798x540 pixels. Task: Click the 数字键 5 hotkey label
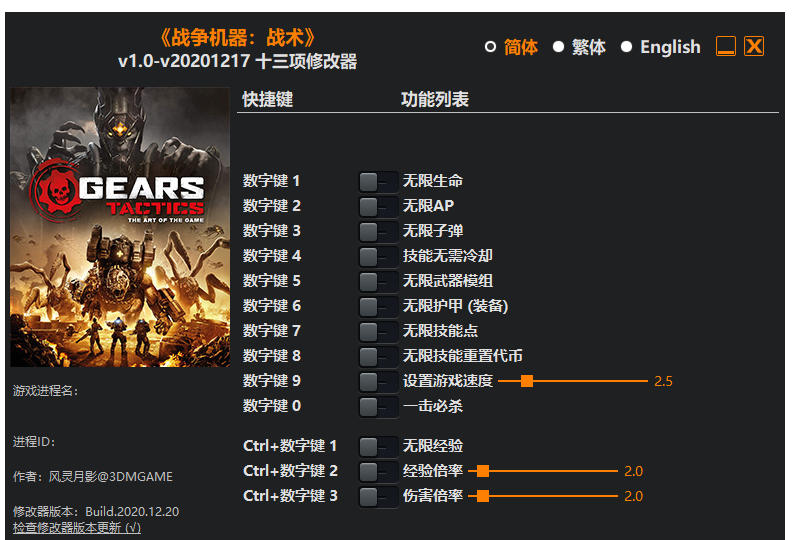click(271, 281)
